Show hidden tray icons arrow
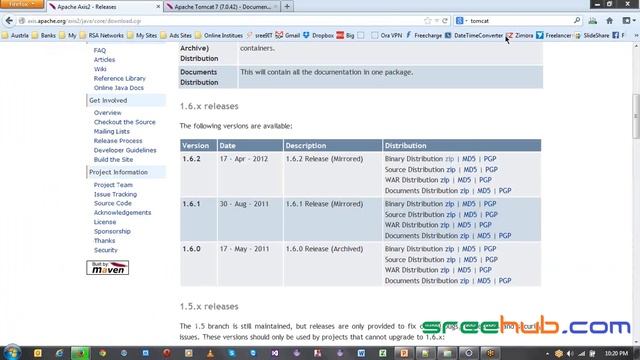Screen dimensions: 640x360 click(547, 353)
